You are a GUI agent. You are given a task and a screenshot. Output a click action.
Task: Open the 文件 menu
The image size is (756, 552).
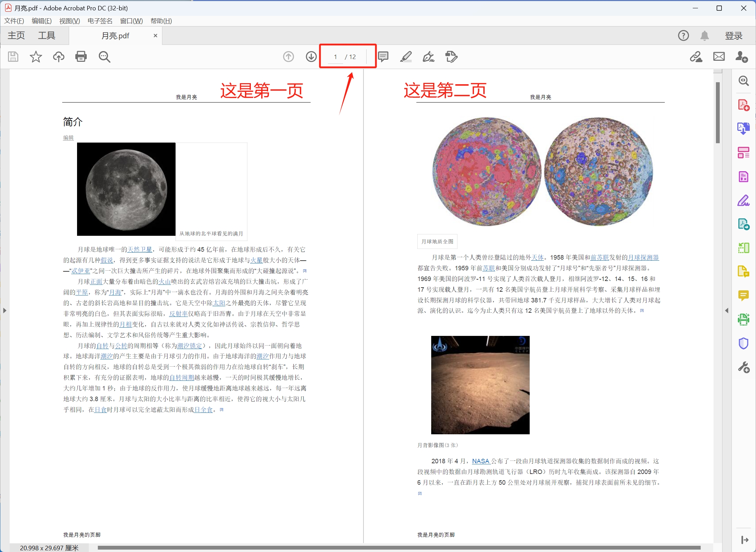(x=14, y=21)
